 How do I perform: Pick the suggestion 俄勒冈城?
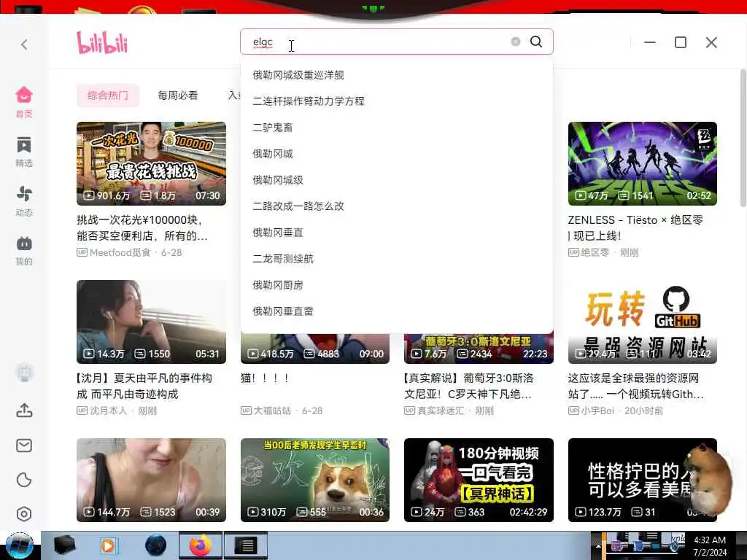pos(396,154)
